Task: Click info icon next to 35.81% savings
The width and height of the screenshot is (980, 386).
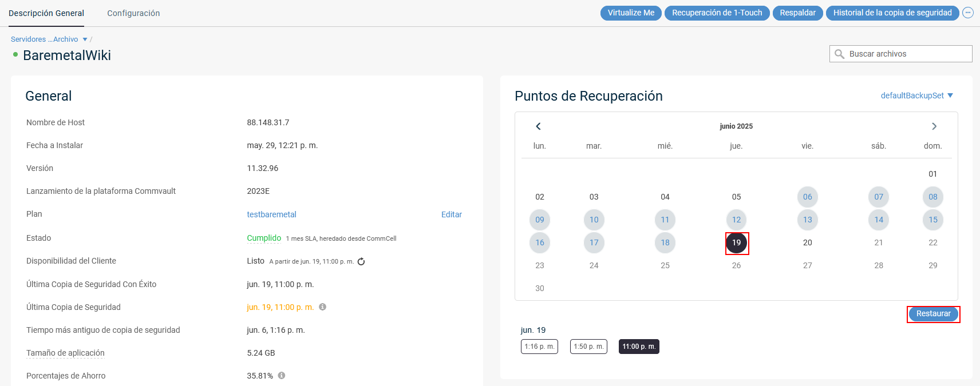Action: 282,376
